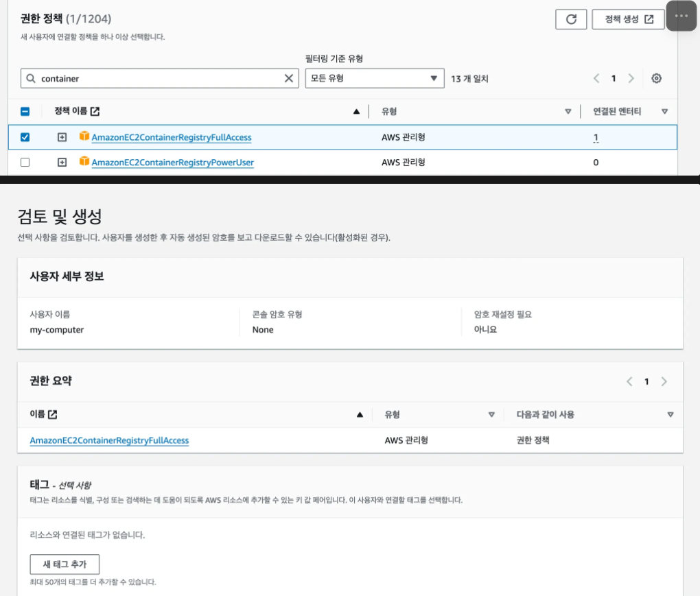Expand the AmazonEC2ContainerRegistryPowerUser policy row

click(x=62, y=163)
